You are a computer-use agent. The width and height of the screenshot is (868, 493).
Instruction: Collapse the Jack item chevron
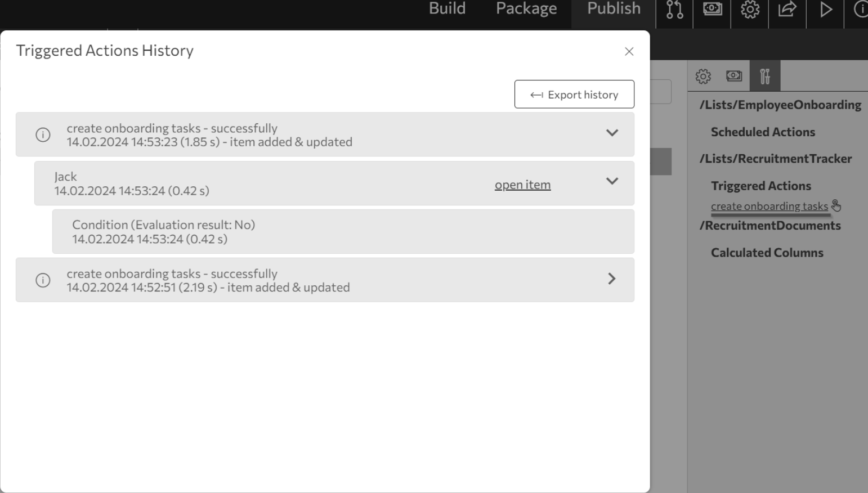click(x=612, y=181)
